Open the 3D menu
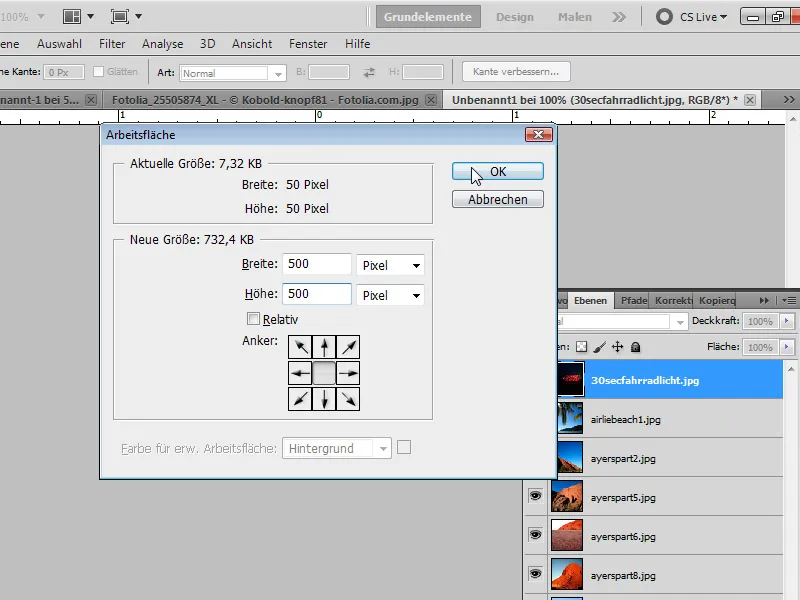800x600 pixels. coord(207,44)
